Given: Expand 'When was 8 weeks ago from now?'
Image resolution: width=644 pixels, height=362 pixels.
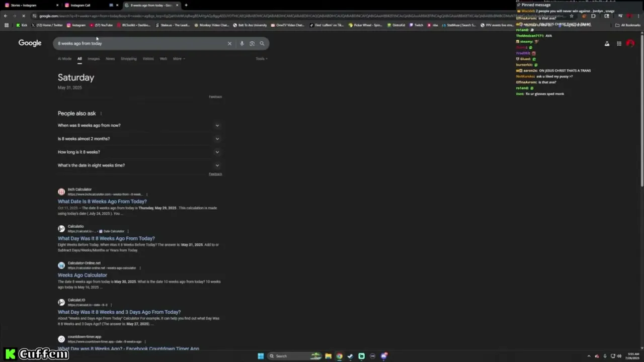Looking at the screenshot, I should pyautogui.click(x=140, y=126).
